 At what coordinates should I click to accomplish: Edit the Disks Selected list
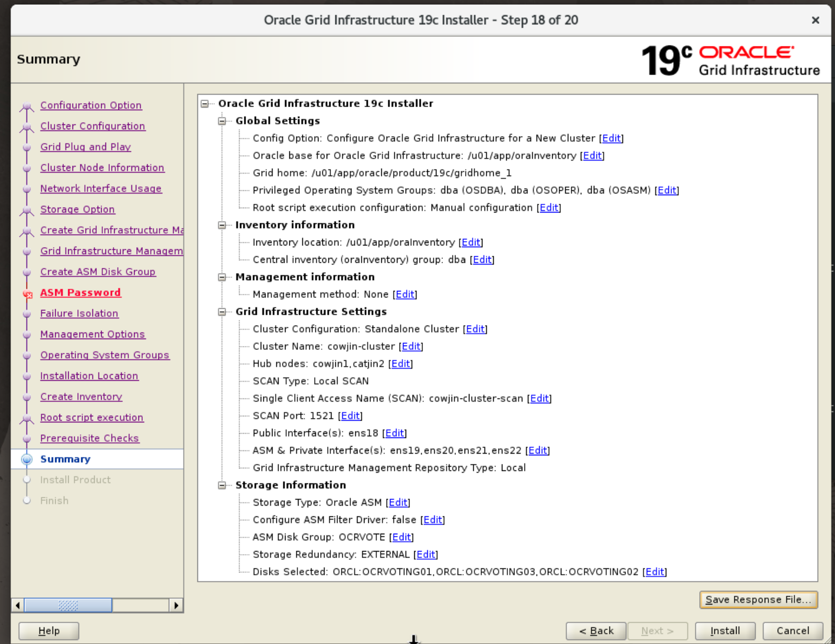[655, 572]
